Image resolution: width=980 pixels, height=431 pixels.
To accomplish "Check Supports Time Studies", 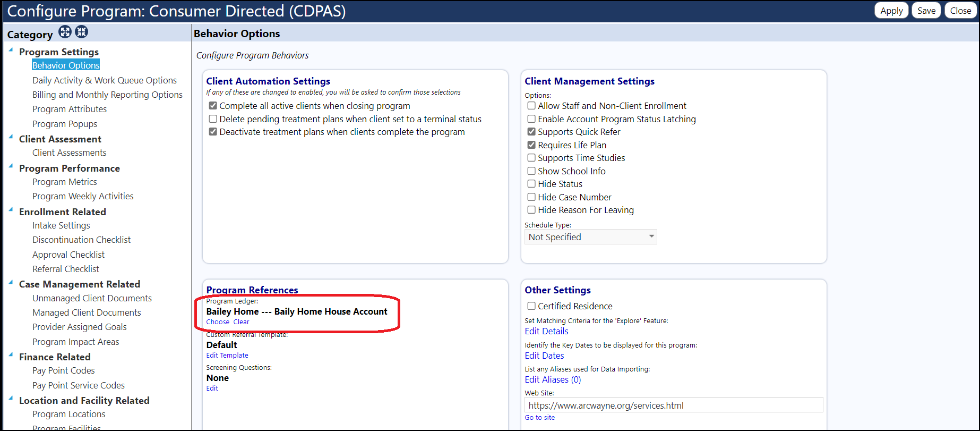I will [x=531, y=158].
